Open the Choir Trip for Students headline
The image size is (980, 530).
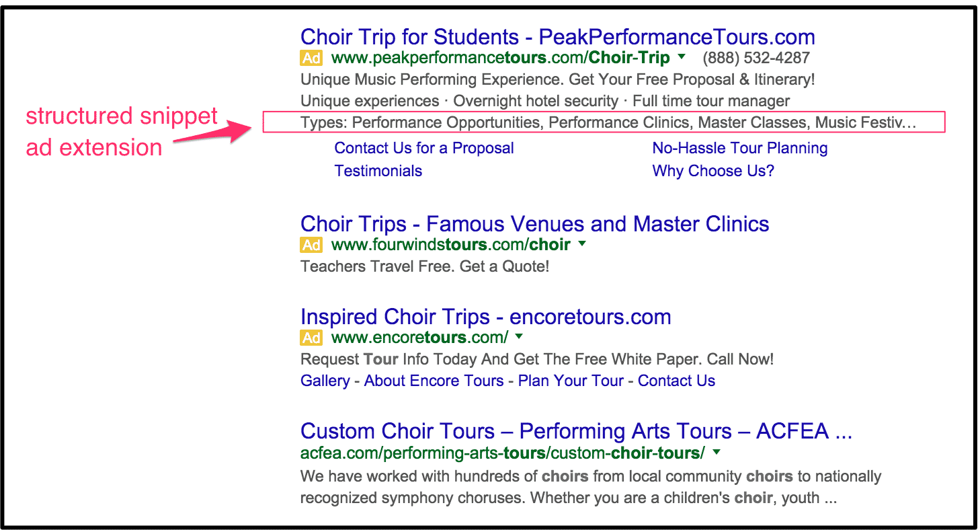558,36
